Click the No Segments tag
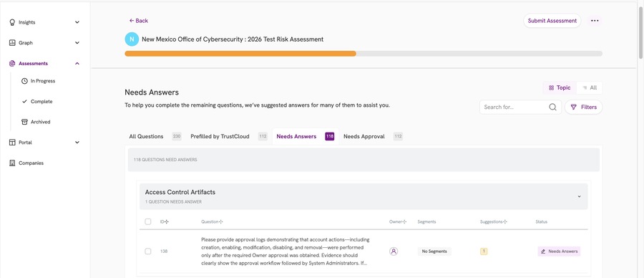644x278 pixels. pyautogui.click(x=434, y=251)
